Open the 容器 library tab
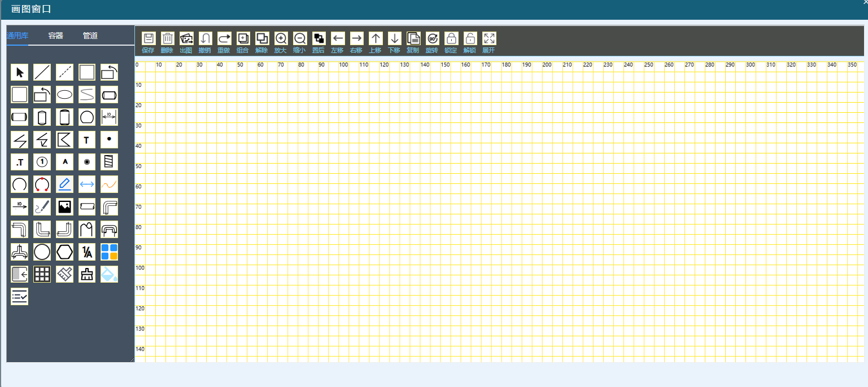The image size is (868, 387). pyautogui.click(x=56, y=36)
